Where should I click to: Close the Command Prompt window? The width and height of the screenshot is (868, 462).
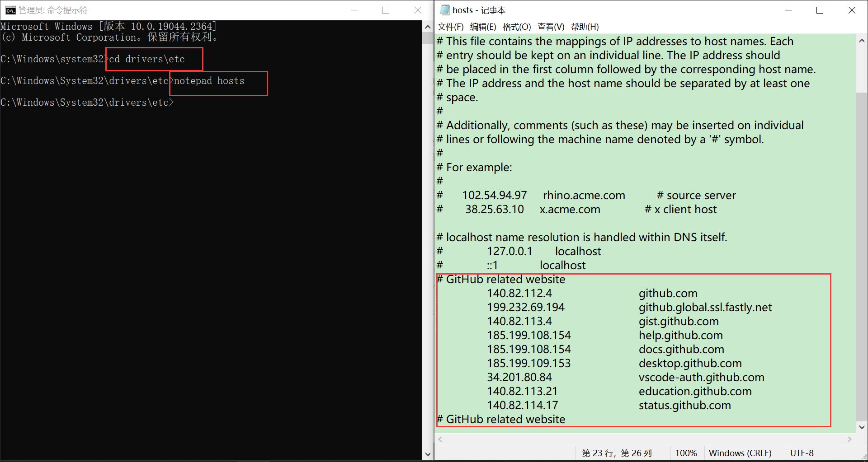tap(418, 10)
